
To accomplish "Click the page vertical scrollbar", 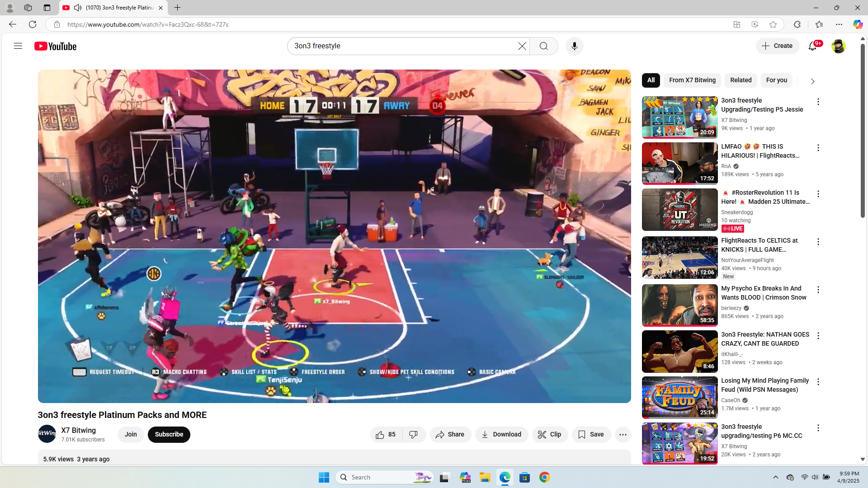I will point(863,131).
